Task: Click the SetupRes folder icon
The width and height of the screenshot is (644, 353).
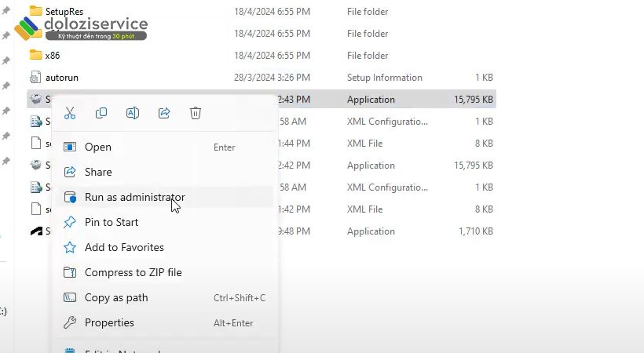Action: (35, 11)
